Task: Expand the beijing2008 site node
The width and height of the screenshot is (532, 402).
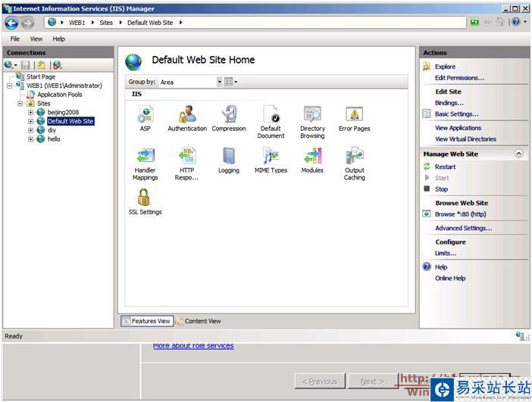Action: coord(30,112)
